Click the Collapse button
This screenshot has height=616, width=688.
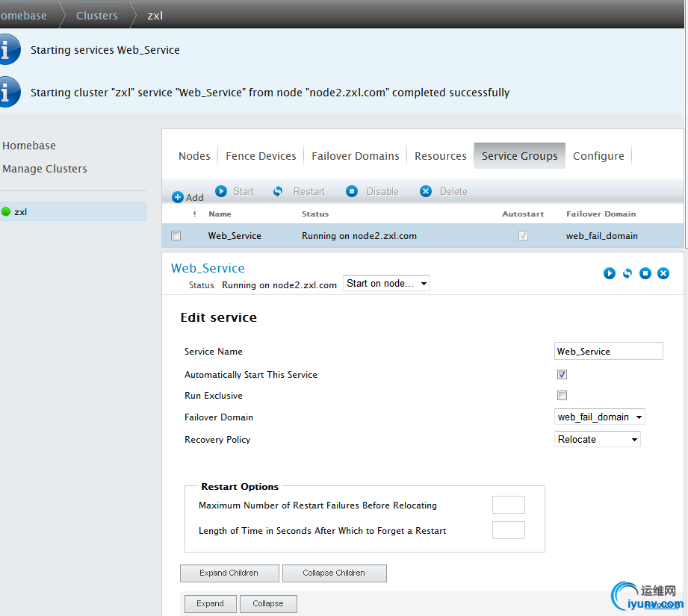pyautogui.click(x=268, y=604)
